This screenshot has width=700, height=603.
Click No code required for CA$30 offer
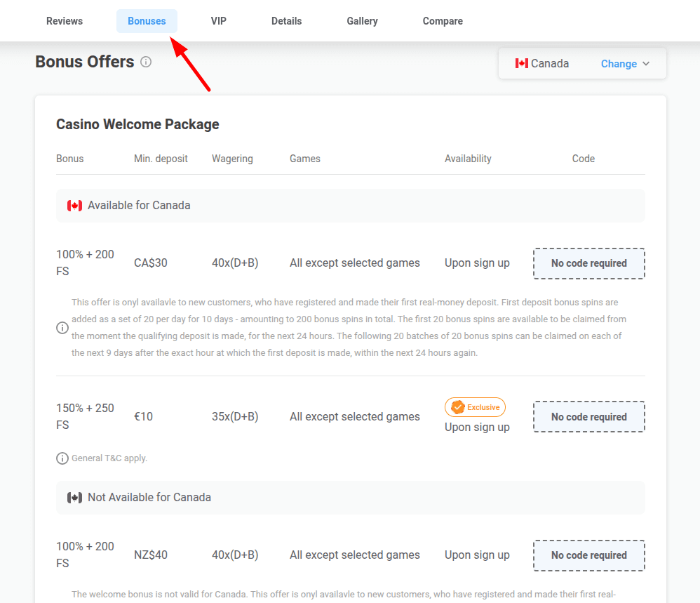[x=588, y=263]
